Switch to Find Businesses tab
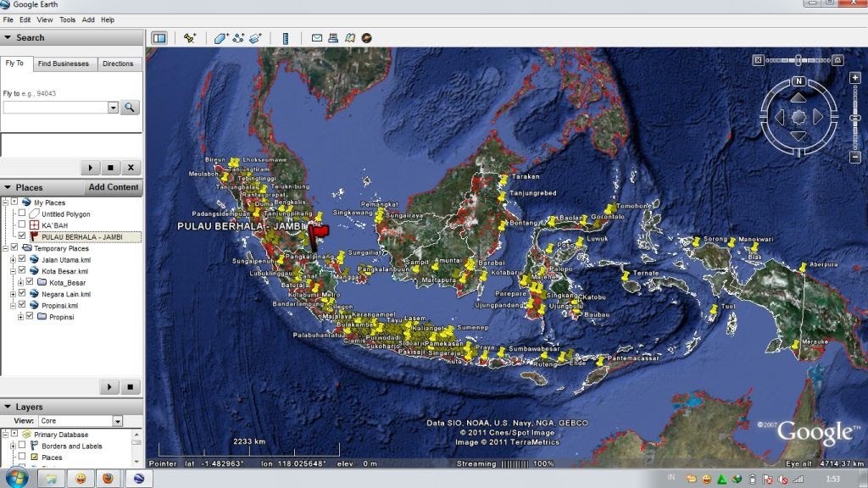This screenshot has height=488, width=868. (64, 64)
